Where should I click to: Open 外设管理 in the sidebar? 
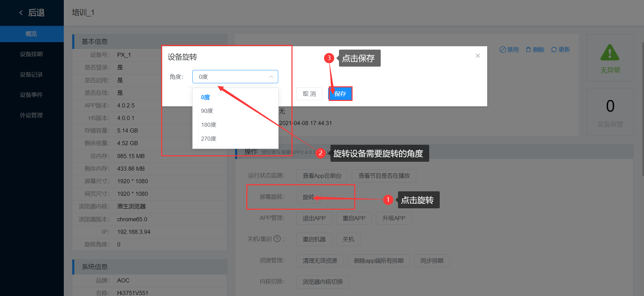32,115
